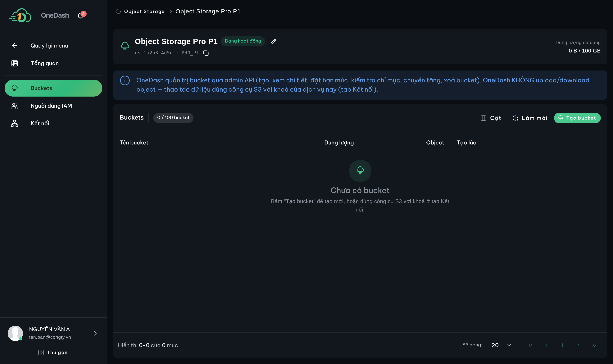
Task: Click the Object column header
Action: coord(435,143)
